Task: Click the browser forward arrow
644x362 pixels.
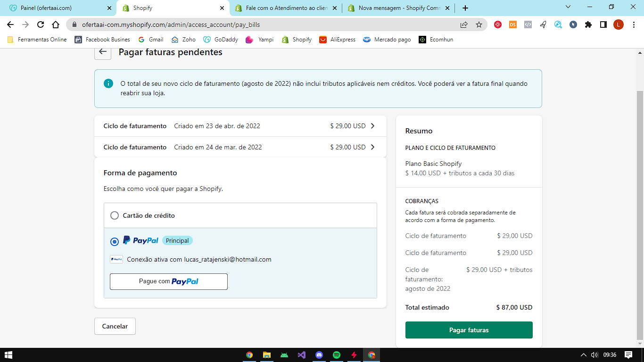Action: (x=25, y=25)
